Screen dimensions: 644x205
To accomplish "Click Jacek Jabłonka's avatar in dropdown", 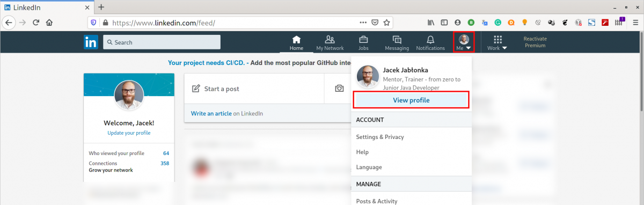I will coord(368,77).
